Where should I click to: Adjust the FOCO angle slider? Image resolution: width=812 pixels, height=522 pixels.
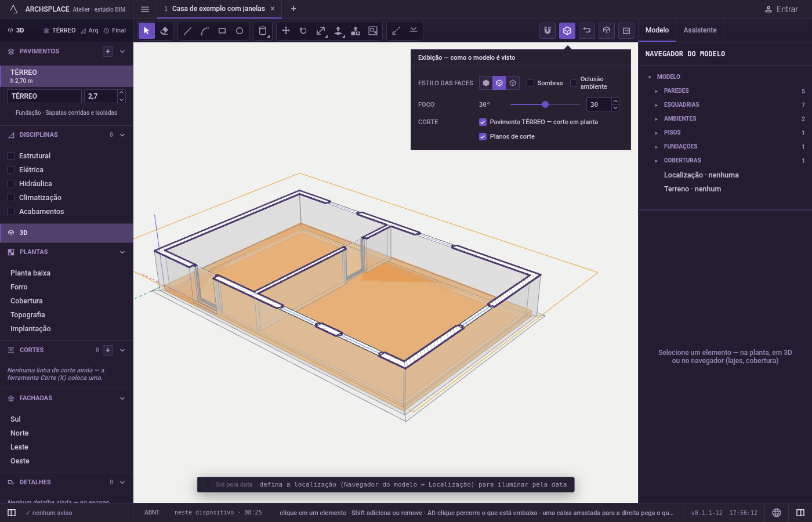545,104
